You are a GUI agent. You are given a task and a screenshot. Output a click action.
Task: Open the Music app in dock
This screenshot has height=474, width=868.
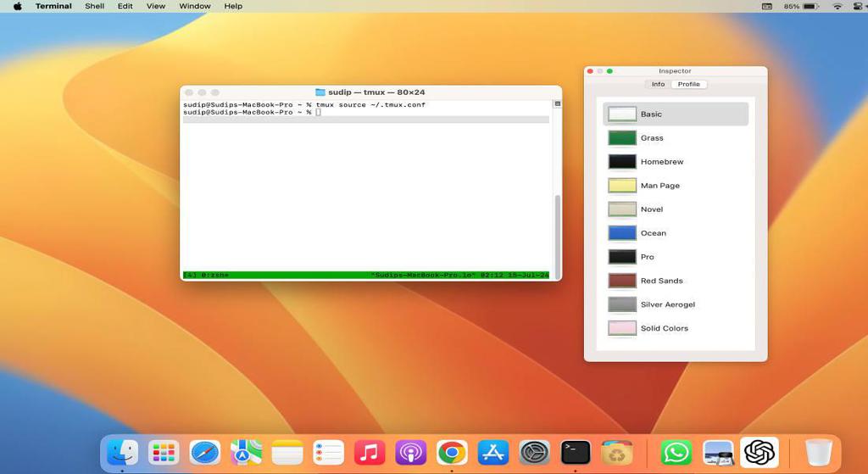pyautogui.click(x=370, y=452)
